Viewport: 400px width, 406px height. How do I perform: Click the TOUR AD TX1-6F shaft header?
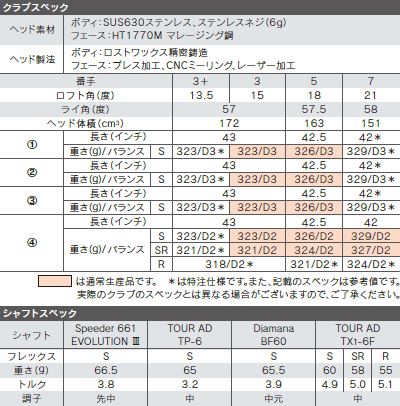pos(358,335)
